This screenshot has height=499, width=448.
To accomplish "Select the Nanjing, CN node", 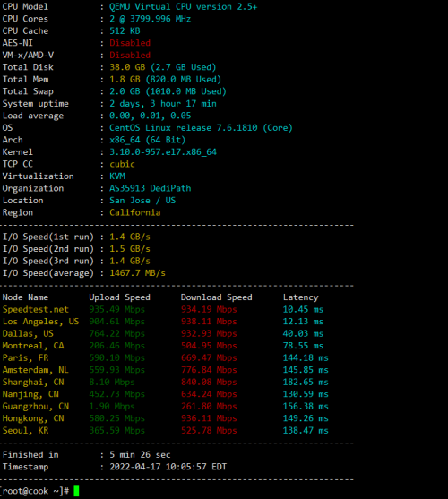I will tap(30, 393).
